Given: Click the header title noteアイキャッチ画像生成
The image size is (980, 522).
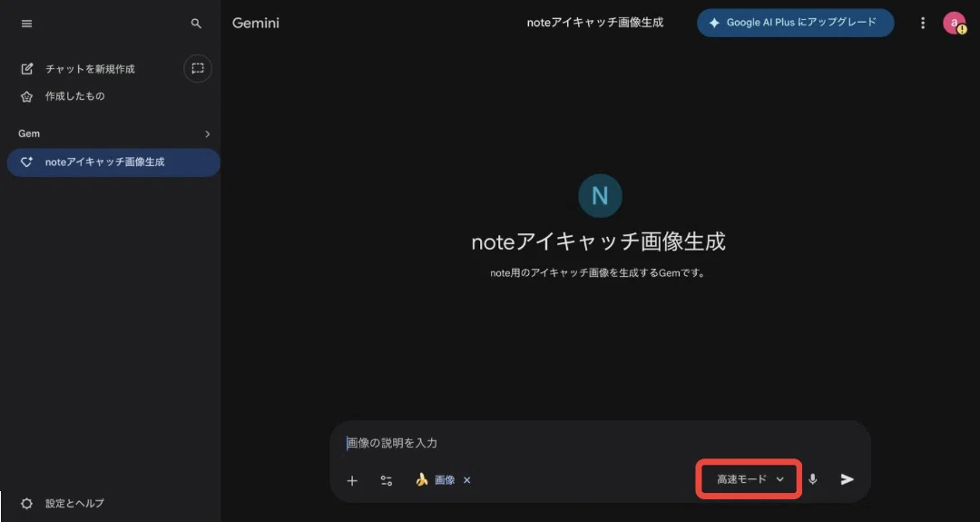Looking at the screenshot, I should (x=595, y=23).
